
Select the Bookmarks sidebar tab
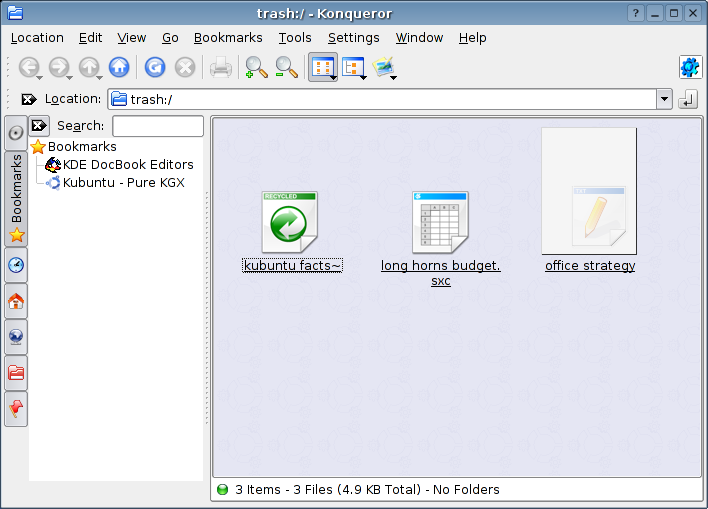16,199
